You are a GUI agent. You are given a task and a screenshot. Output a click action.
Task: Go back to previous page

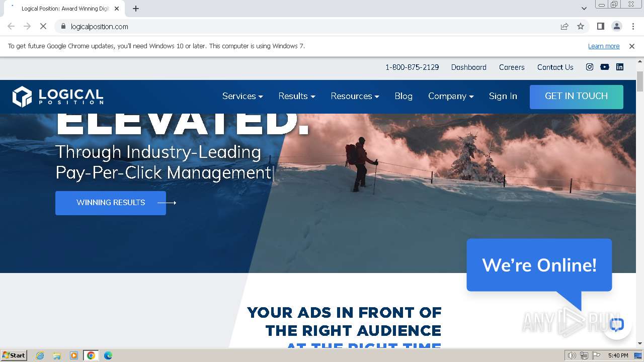(x=11, y=26)
